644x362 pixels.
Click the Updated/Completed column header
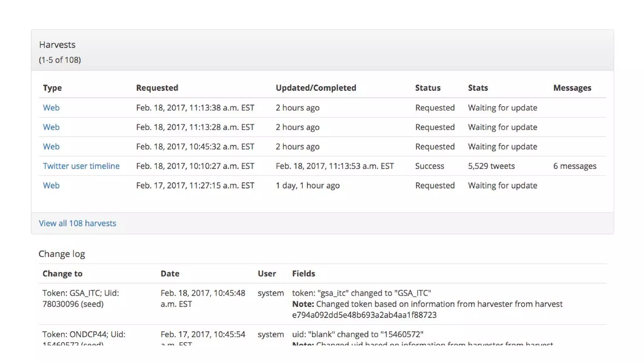click(x=316, y=88)
